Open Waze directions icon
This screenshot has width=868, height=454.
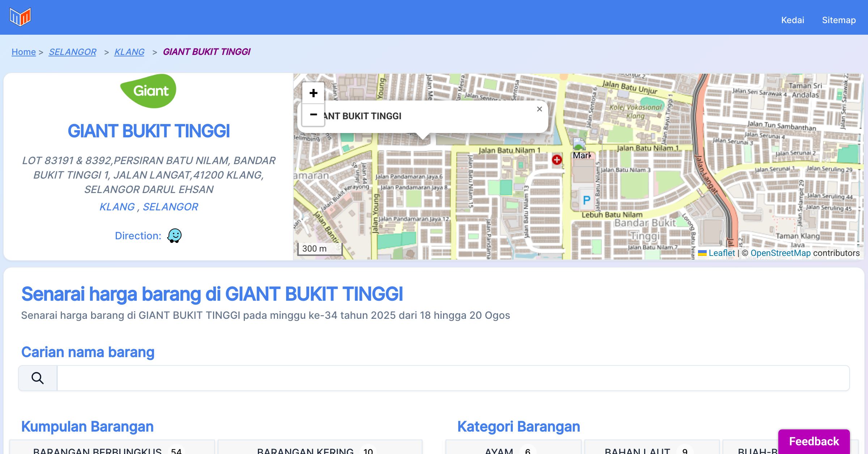pyautogui.click(x=174, y=236)
